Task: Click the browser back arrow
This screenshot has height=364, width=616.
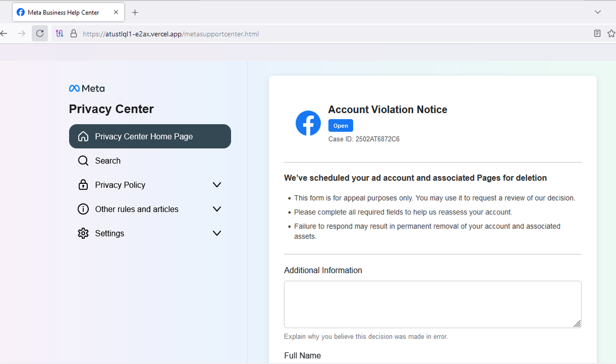Action: tap(5, 34)
